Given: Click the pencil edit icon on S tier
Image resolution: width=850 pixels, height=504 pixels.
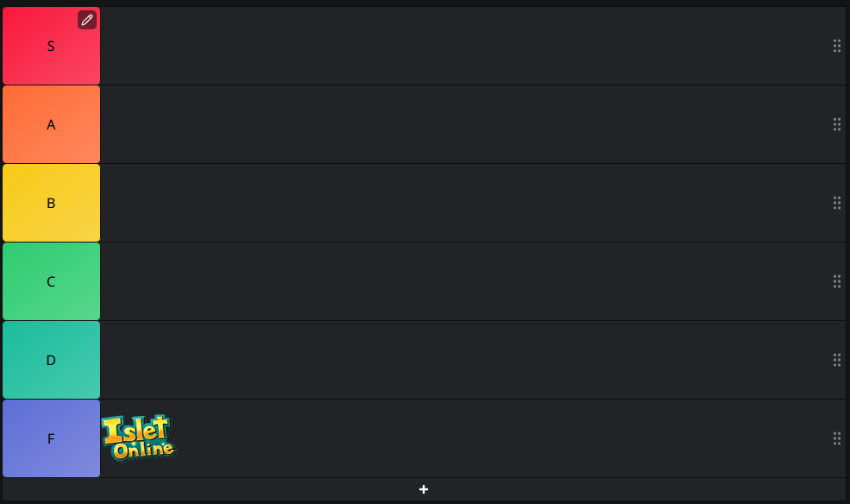Looking at the screenshot, I should click(87, 20).
